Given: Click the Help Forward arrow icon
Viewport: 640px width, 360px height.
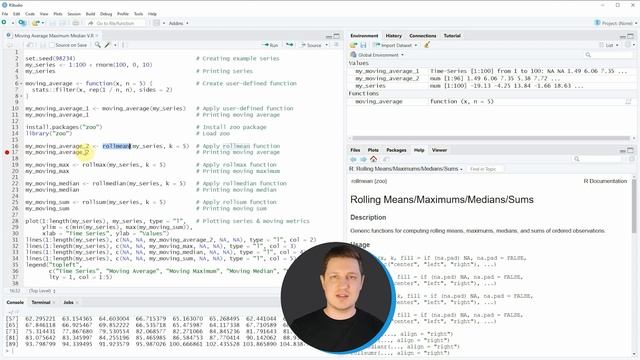Looking at the screenshot, I should point(363,159).
